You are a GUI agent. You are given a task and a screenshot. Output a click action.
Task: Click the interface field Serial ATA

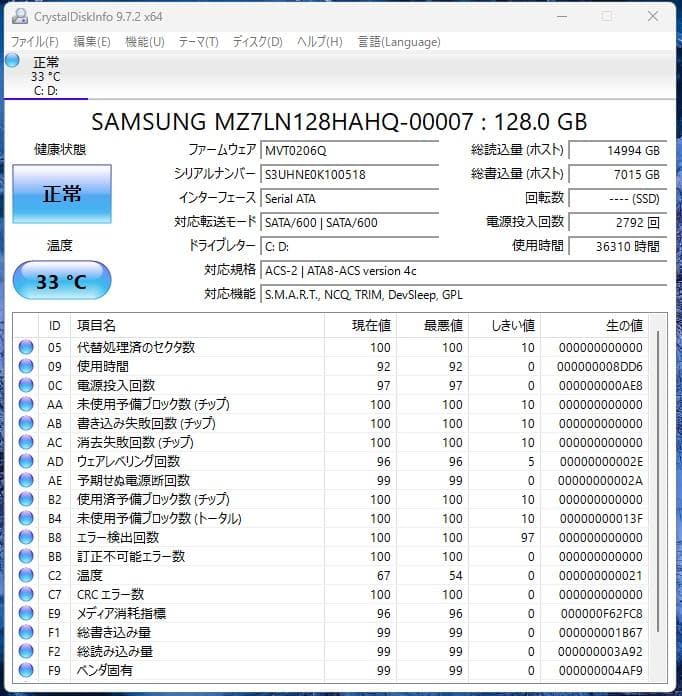pyautogui.click(x=349, y=198)
